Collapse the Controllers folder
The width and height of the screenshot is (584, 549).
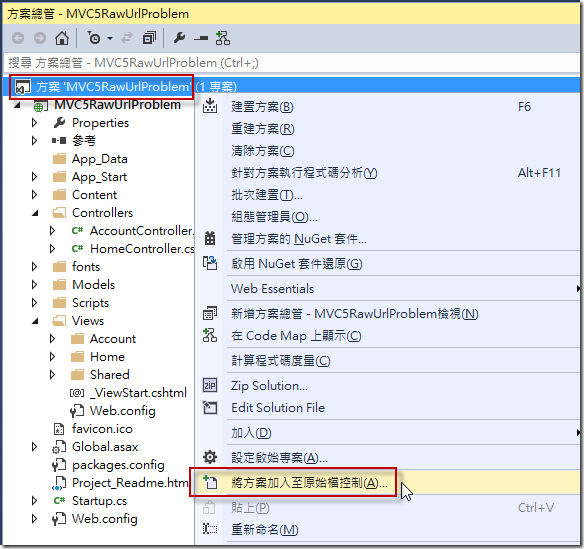click(x=35, y=213)
